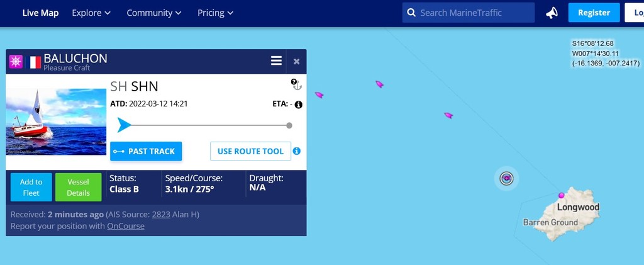Screen dimensions: 644x265
Task: Click Add to Fleet button
Action: click(x=31, y=188)
